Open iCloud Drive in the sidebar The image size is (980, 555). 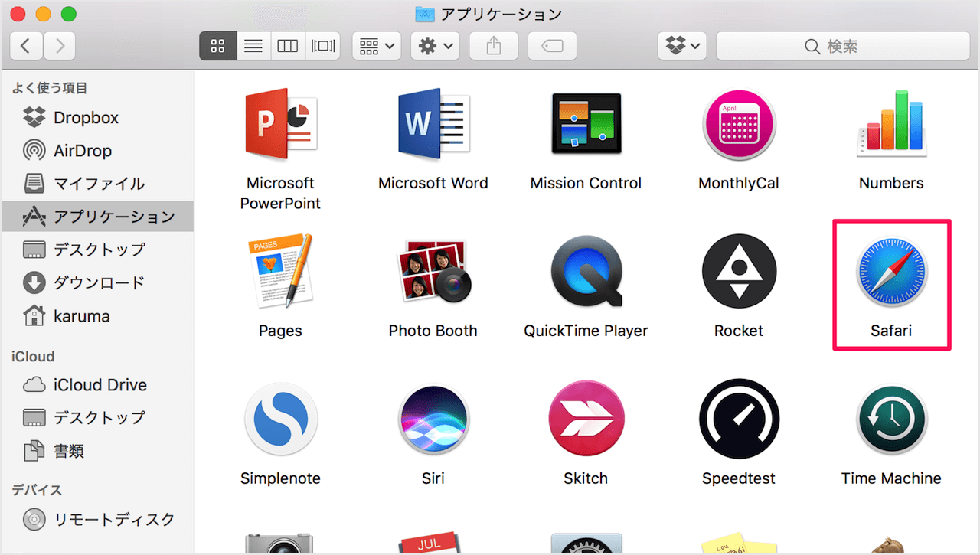click(97, 385)
